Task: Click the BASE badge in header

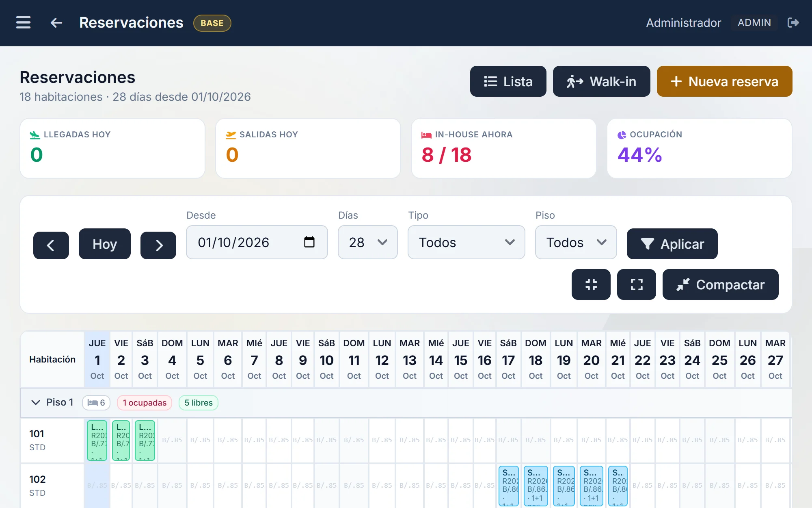Action: pos(212,23)
